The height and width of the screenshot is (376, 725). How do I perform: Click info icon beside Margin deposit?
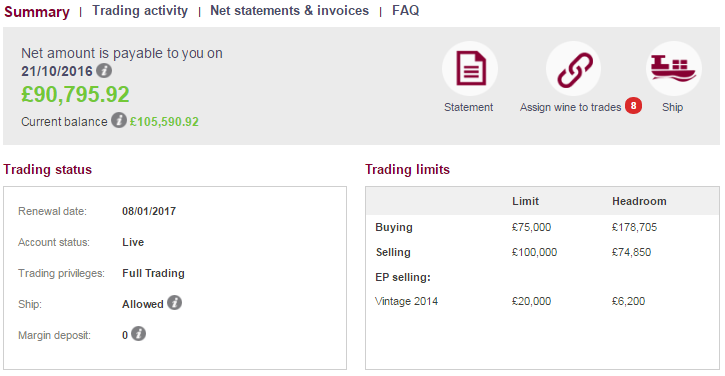click(138, 334)
